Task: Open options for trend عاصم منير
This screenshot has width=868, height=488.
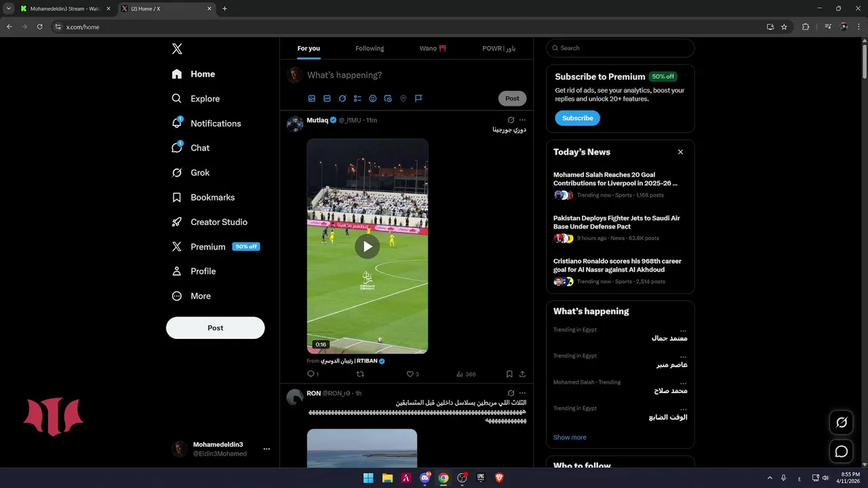Action: (683, 356)
